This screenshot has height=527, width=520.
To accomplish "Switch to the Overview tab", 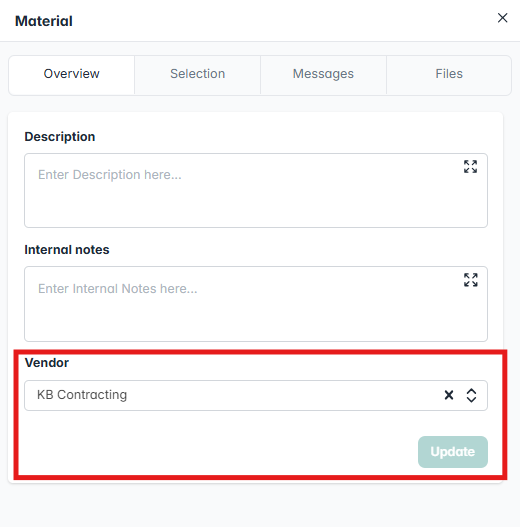I will (x=72, y=75).
